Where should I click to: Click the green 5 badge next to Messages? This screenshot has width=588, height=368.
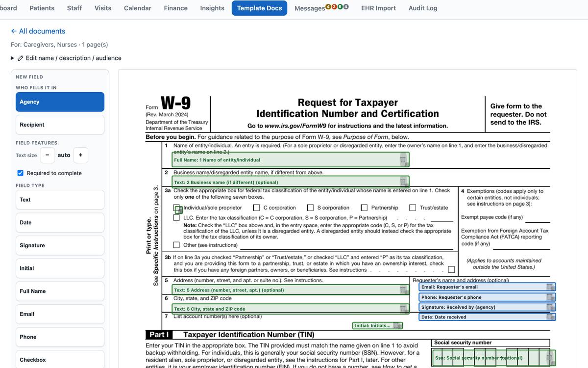pos(340,6)
